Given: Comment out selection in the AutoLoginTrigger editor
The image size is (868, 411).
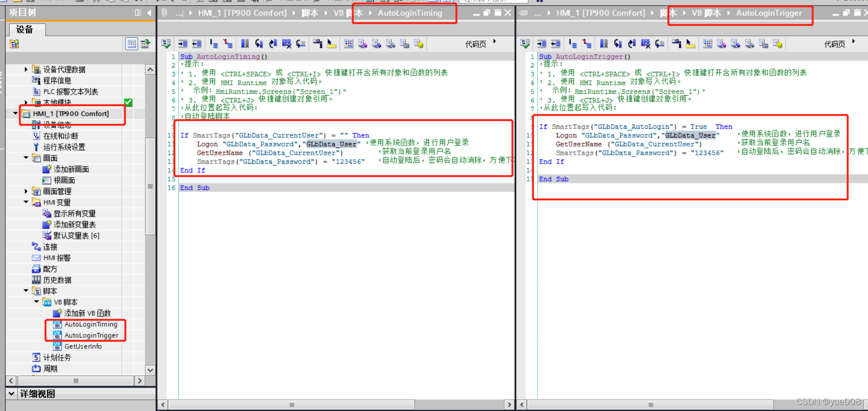Looking at the screenshot, I should 573,44.
